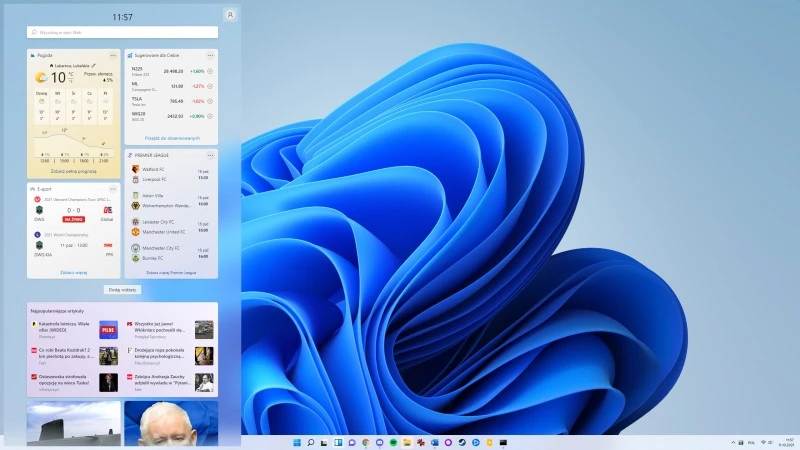
Task: Click PILNE article thumbnail
Action: click(x=108, y=330)
